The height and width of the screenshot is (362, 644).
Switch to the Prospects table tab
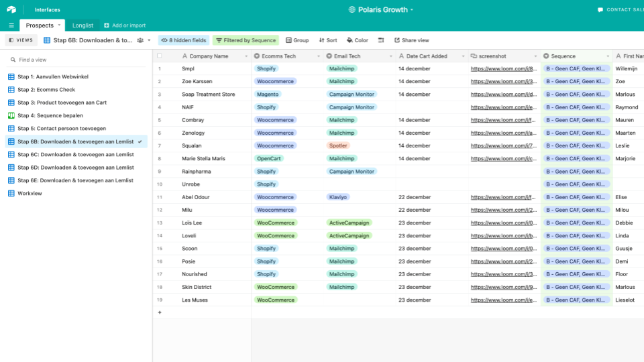40,25
